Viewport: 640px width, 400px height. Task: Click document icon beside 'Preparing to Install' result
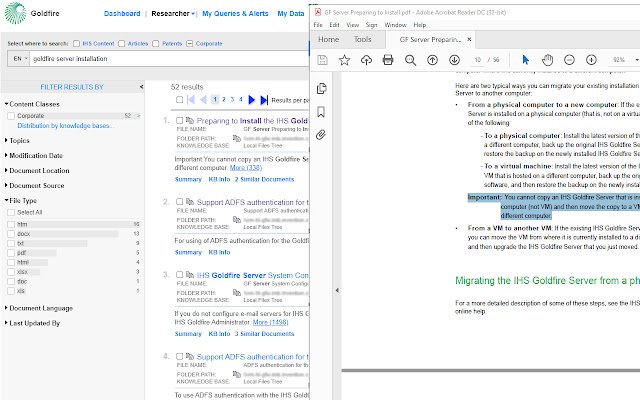189,120
